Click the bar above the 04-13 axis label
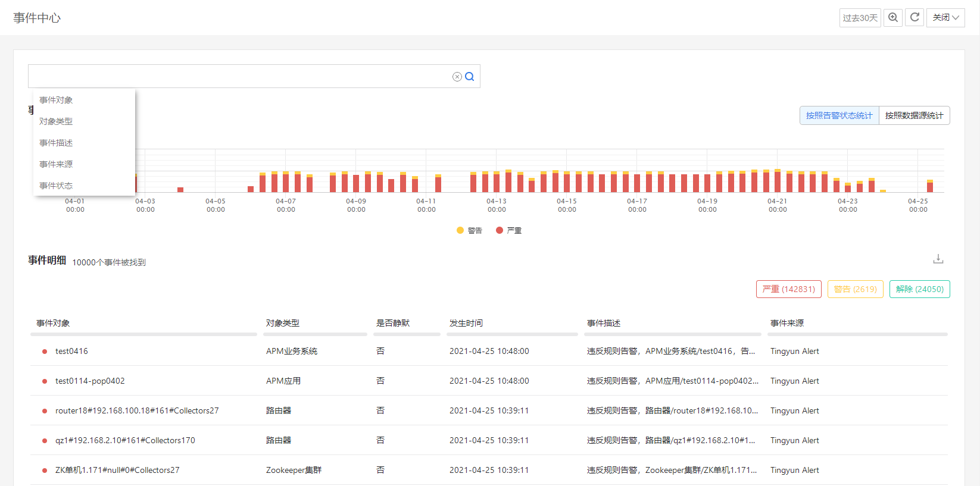 (x=497, y=181)
